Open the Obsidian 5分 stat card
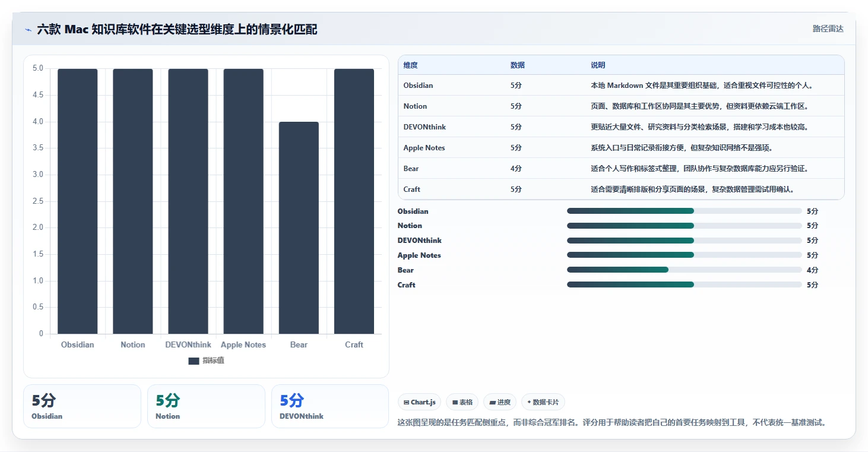Image resolution: width=868 pixels, height=452 pixels. pyautogui.click(x=82, y=406)
